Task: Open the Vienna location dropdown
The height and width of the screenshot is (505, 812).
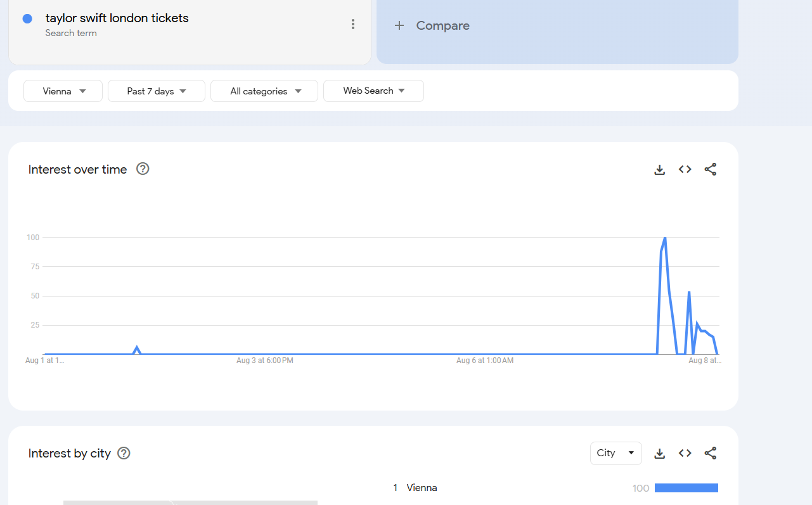Action: [x=63, y=91]
